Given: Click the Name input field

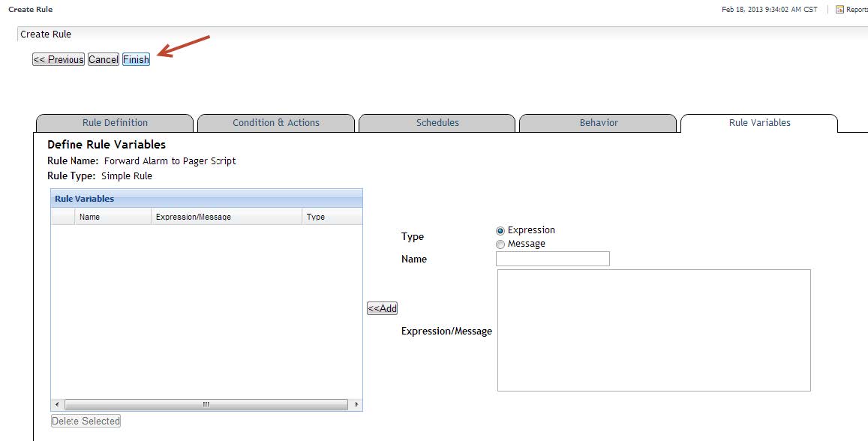Looking at the screenshot, I should point(553,259).
